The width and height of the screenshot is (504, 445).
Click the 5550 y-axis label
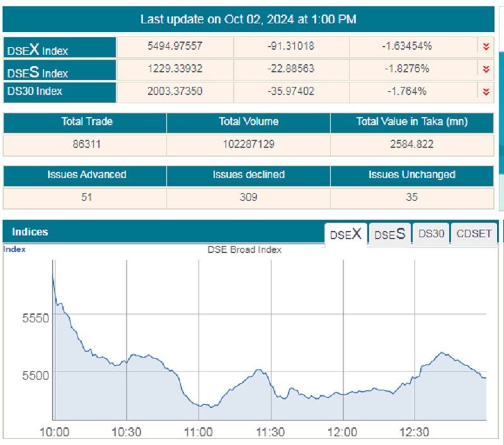(x=35, y=318)
